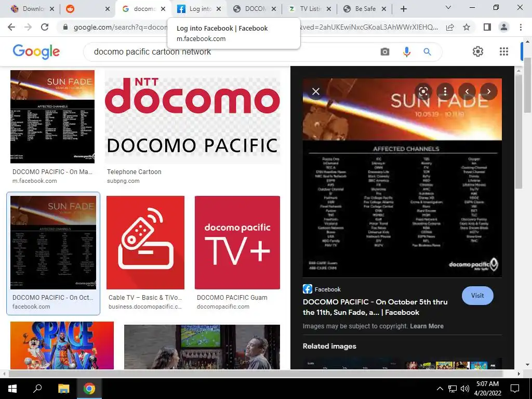Screen dimensions: 532x399
Task: Open the Windows Start menu
Action: 12,389
